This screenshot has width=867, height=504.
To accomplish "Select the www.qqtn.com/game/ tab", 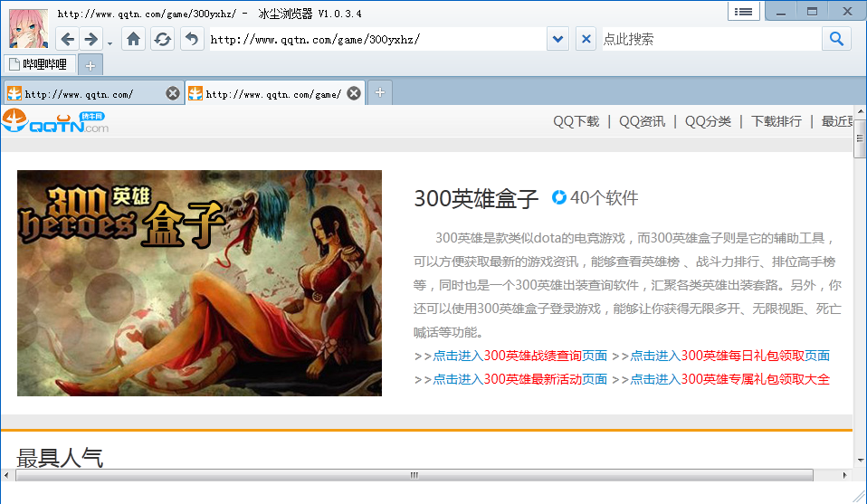I will [x=266, y=94].
